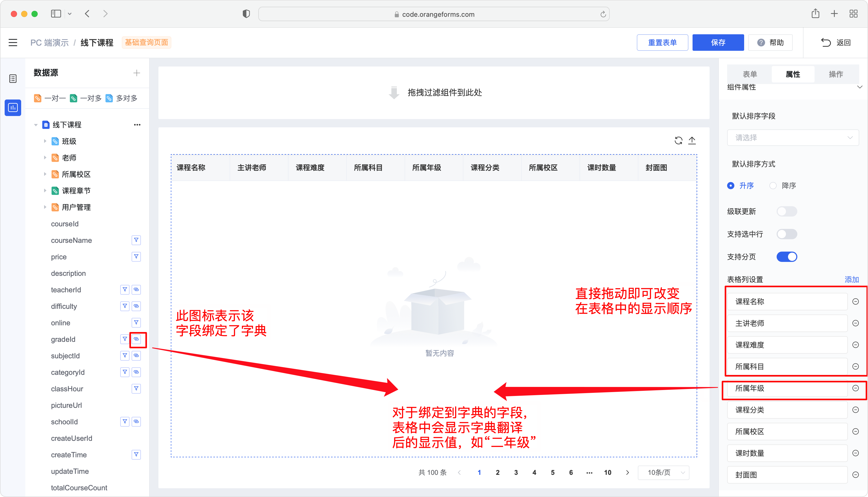Click the filter icon beside subjectId
Screen dimensions: 868x497
(125, 356)
